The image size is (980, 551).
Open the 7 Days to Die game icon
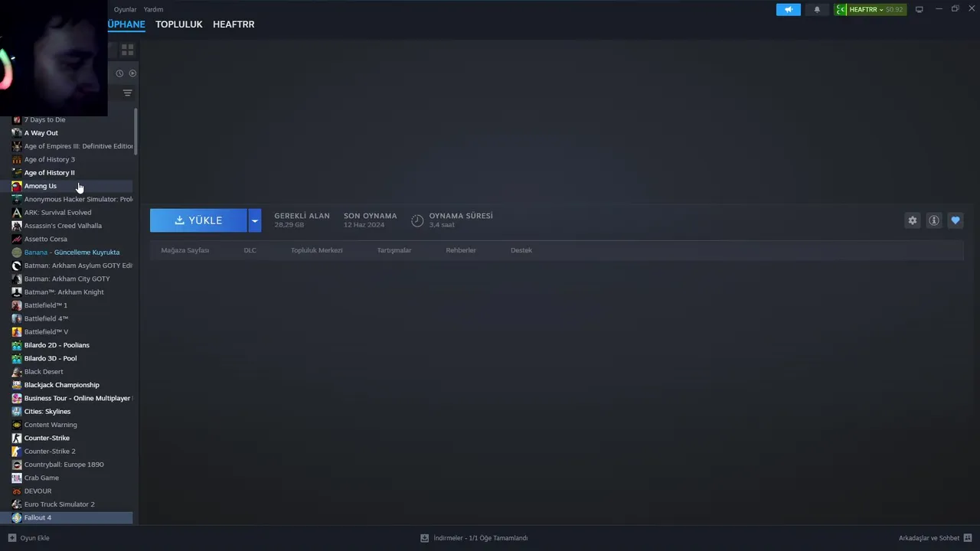[17, 119]
